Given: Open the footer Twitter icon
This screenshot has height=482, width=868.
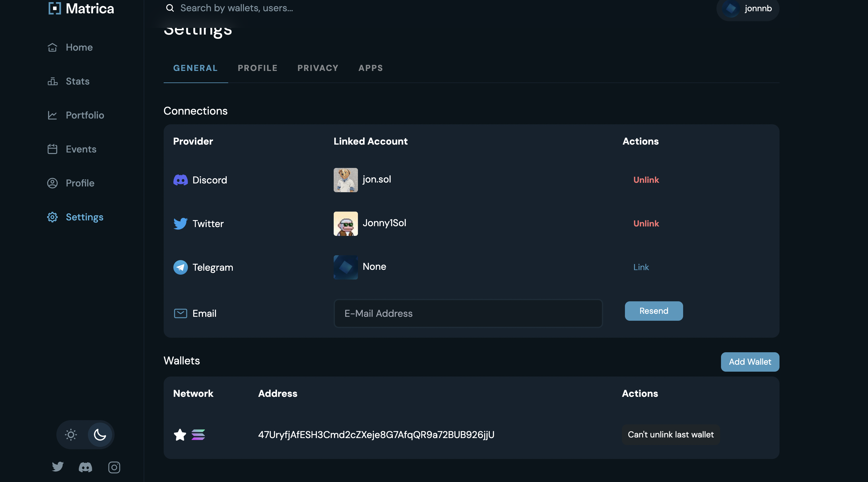Looking at the screenshot, I should point(58,467).
